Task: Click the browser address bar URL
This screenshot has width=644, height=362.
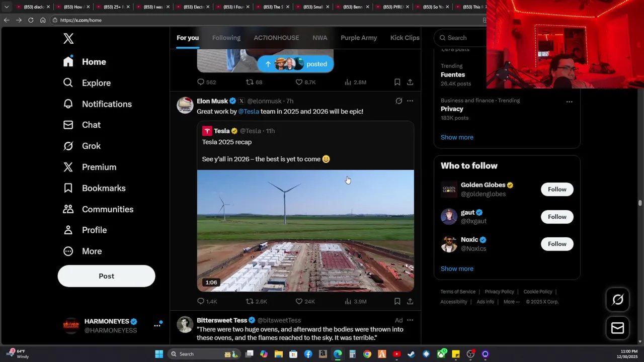Action: pos(80,20)
